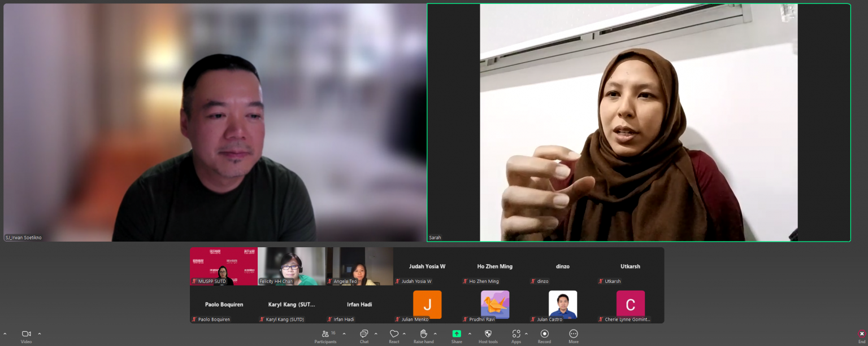Expand the chevron next to Participants
Image resolution: width=868 pixels, height=346 pixels.
click(x=344, y=334)
